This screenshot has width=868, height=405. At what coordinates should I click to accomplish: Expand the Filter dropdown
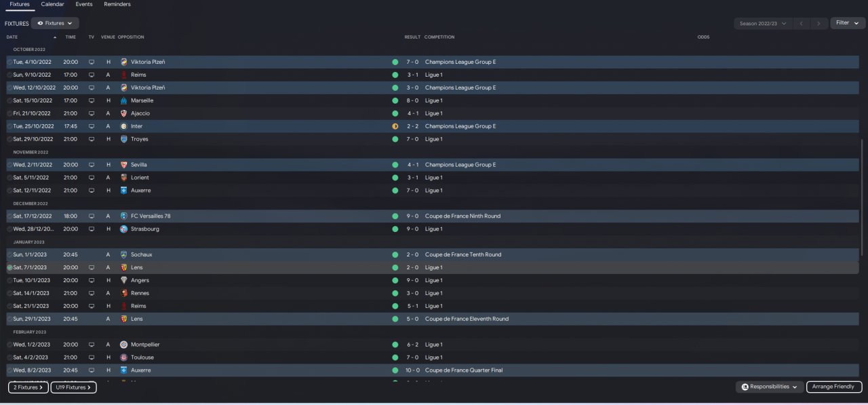click(847, 23)
